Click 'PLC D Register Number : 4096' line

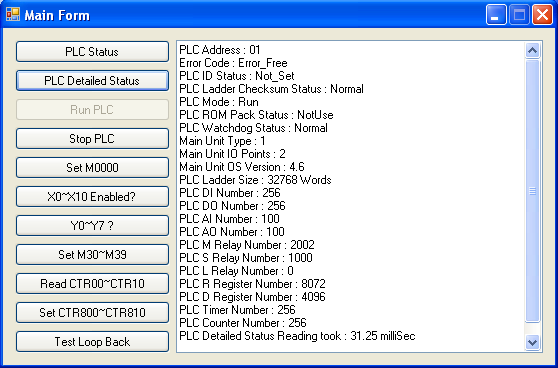(x=252, y=297)
